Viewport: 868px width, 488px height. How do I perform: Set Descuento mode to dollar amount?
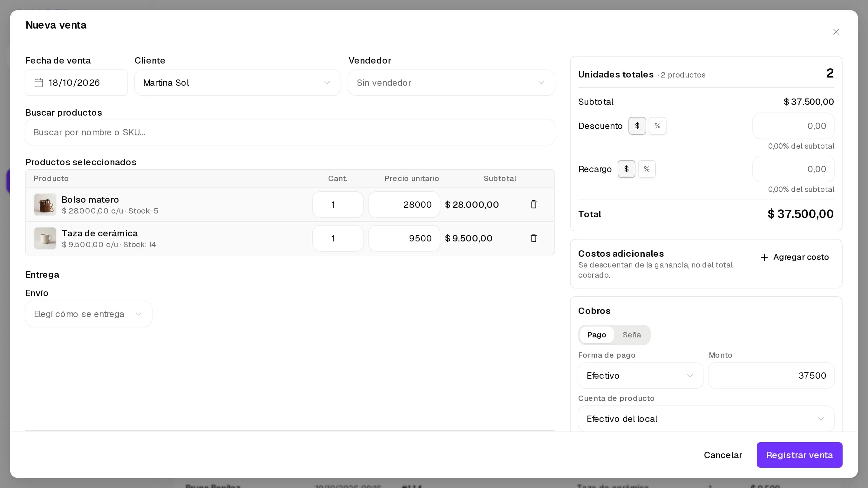(637, 126)
